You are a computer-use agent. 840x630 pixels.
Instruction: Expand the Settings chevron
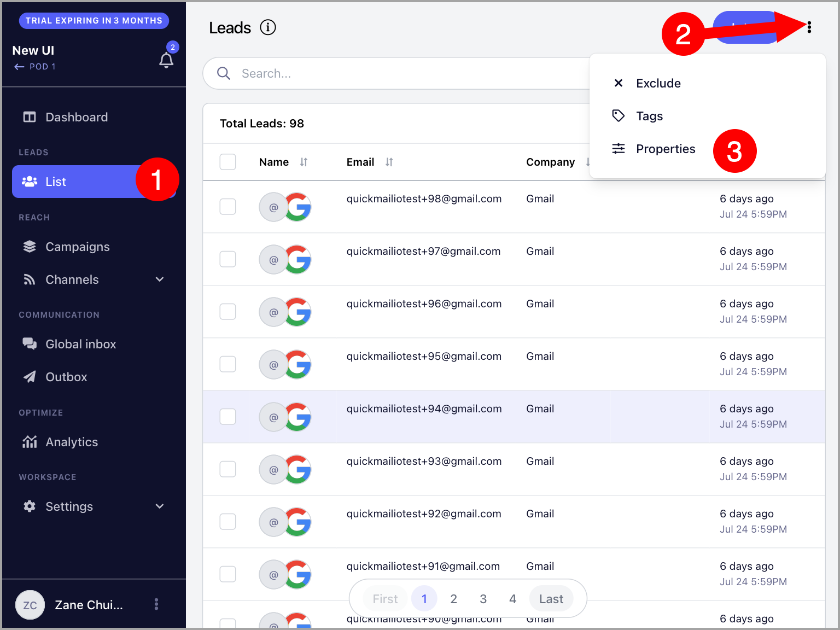[x=160, y=506]
